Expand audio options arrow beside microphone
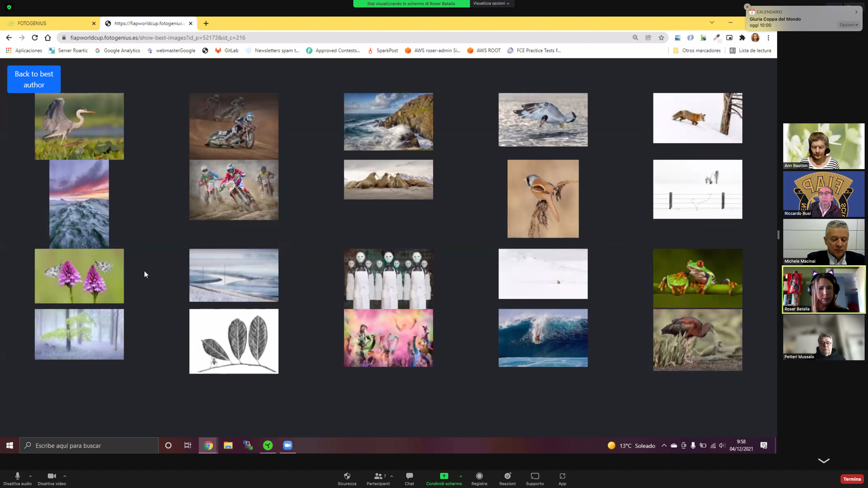 30,476
